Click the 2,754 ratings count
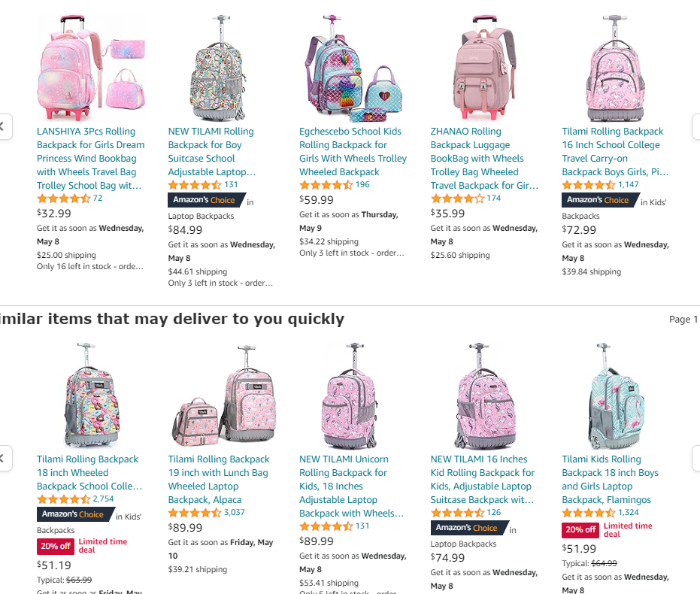700x594 pixels. (x=103, y=499)
